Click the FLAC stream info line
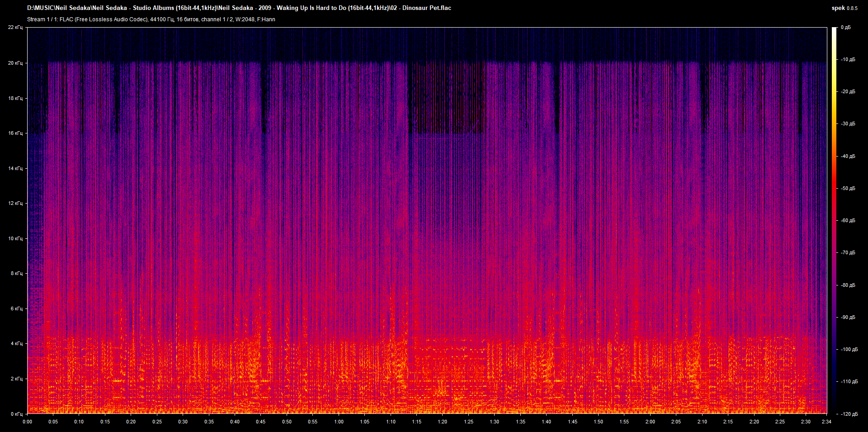The height and width of the screenshot is (432, 868). [151, 19]
